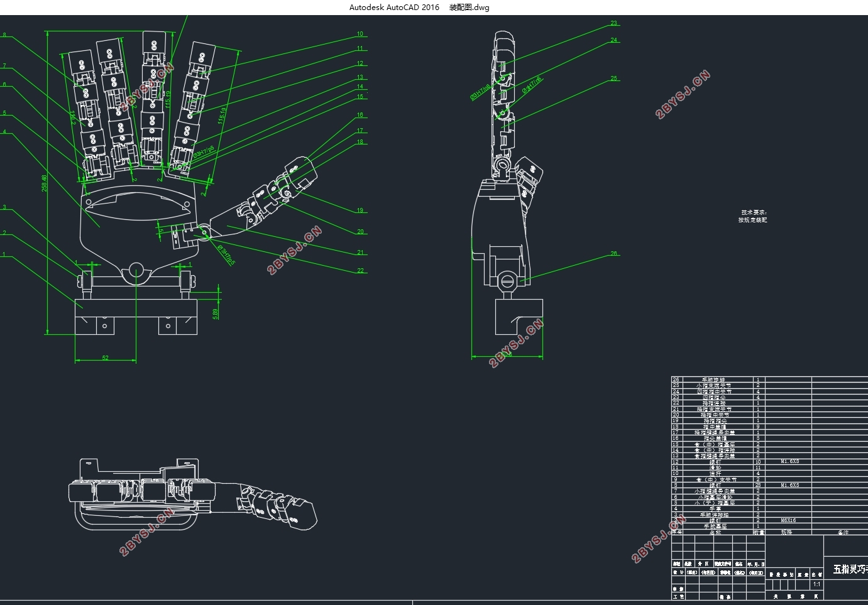
Task: Click balloon number 20 beside thumb
Action: (x=360, y=232)
